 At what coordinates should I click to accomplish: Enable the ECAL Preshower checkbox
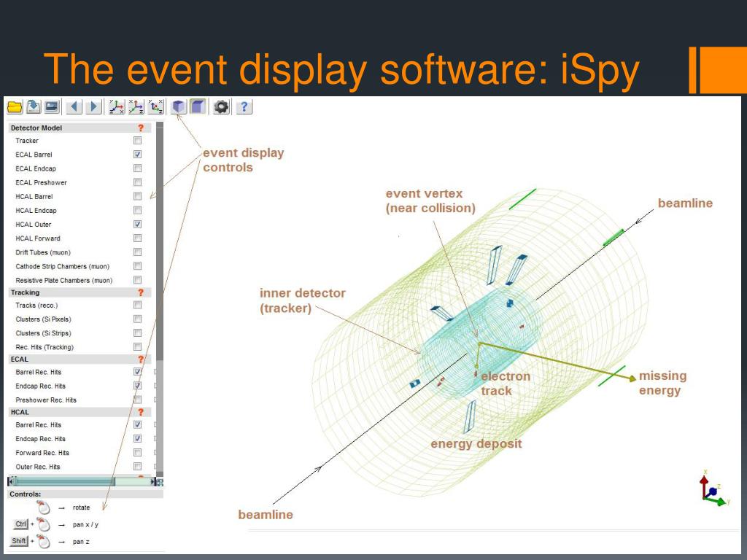coord(137,182)
